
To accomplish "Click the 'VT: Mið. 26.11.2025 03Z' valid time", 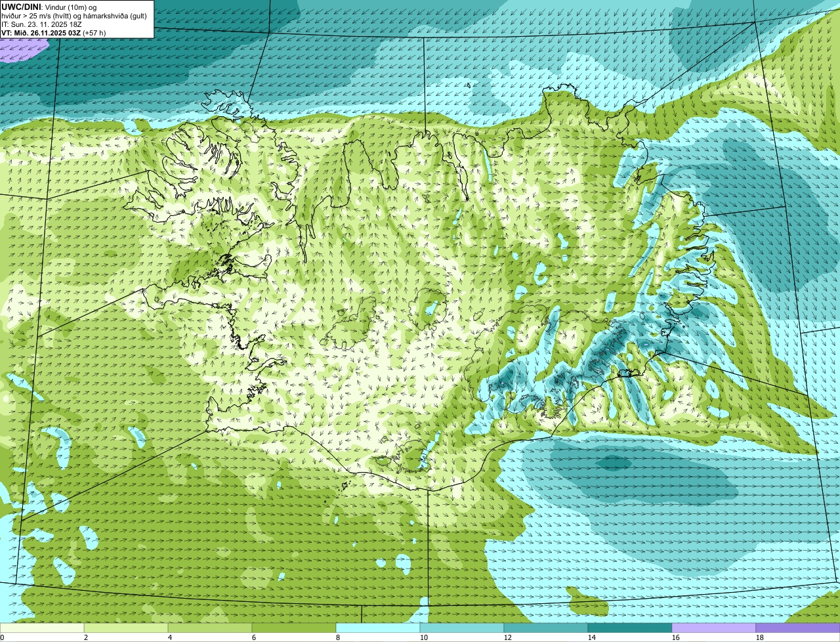I will click(x=41, y=32).
